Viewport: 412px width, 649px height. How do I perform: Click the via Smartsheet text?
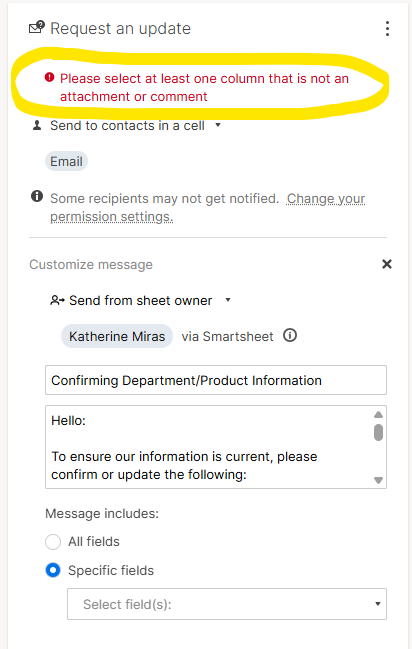tap(227, 336)
